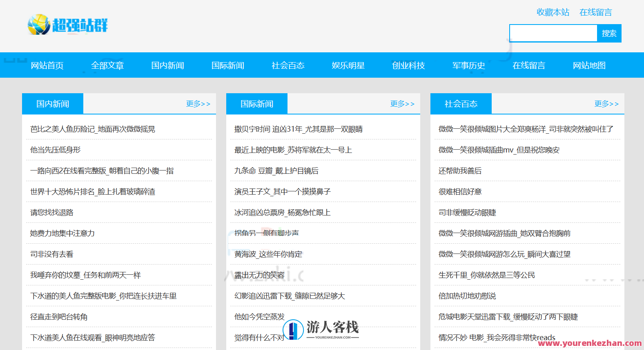644x350 pixels.
Task: Click the 超强站群 site logo
Action: (68, 25)
